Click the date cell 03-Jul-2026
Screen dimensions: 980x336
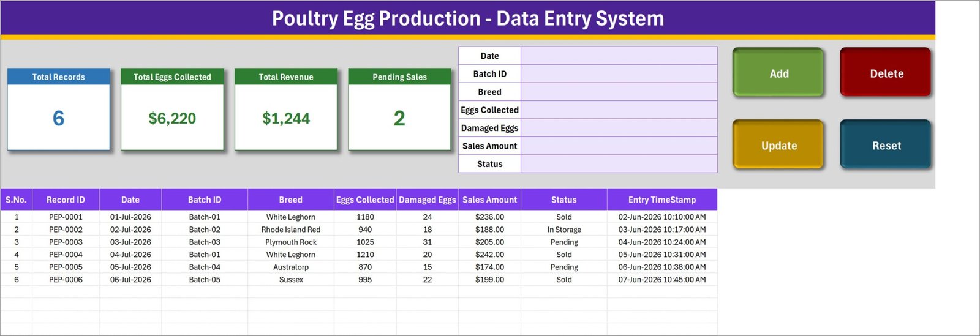[x=130, y=242]
